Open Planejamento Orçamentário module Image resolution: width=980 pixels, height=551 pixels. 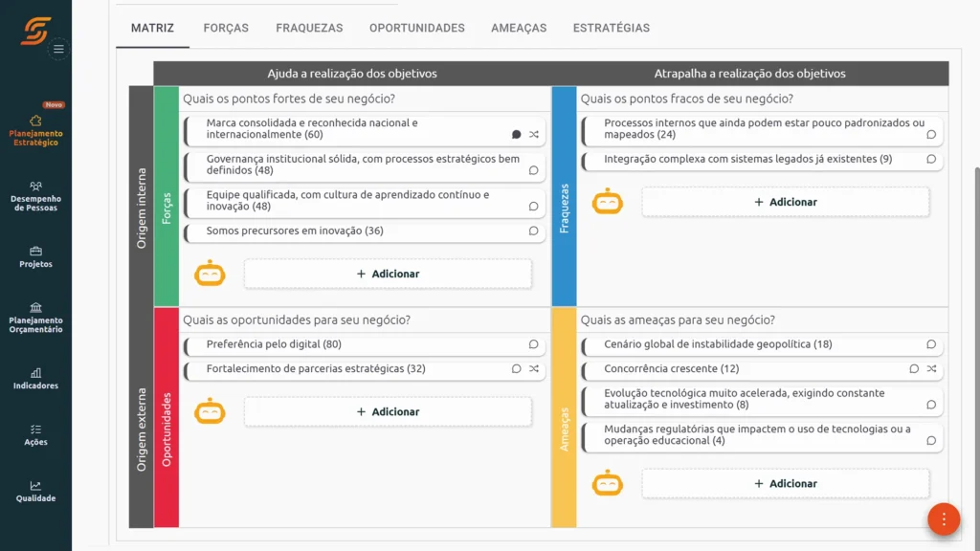point(35,318)
